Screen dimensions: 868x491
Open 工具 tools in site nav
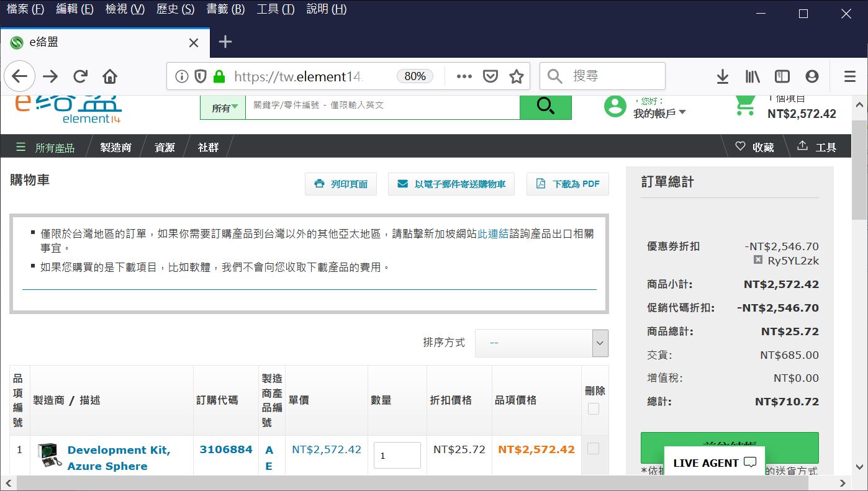coord(816,147)
